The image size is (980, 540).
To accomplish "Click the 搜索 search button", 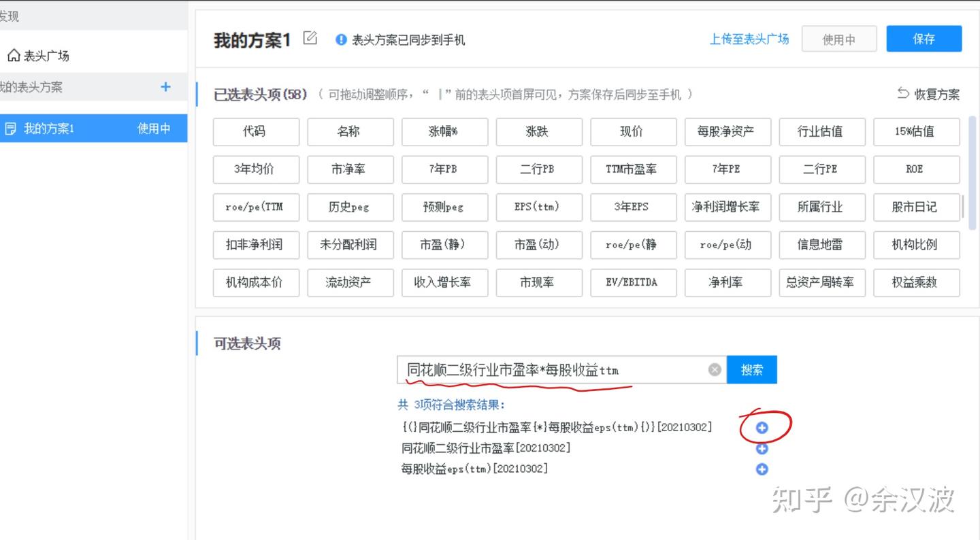I will pos(752,369).
